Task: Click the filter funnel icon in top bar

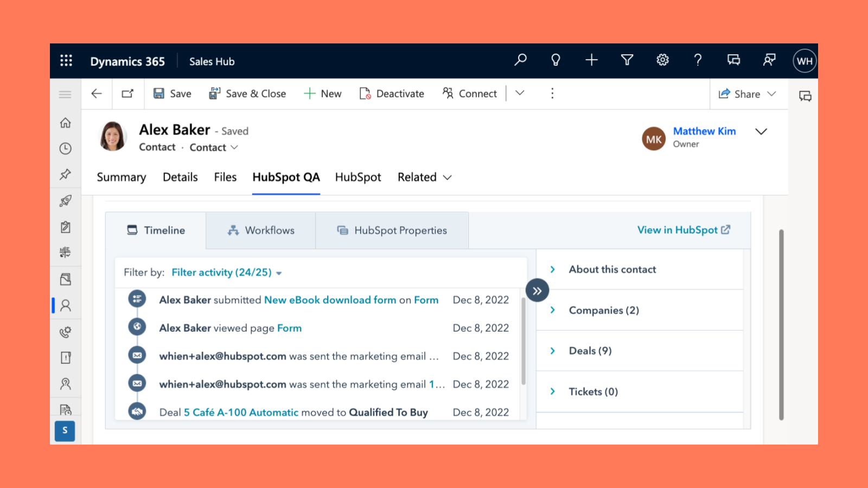Action: point(627,60)
